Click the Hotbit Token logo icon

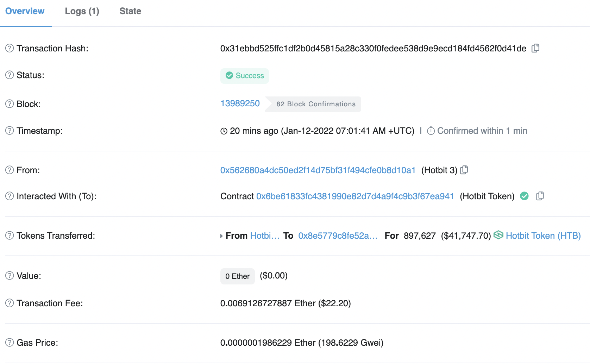[498, 235]
